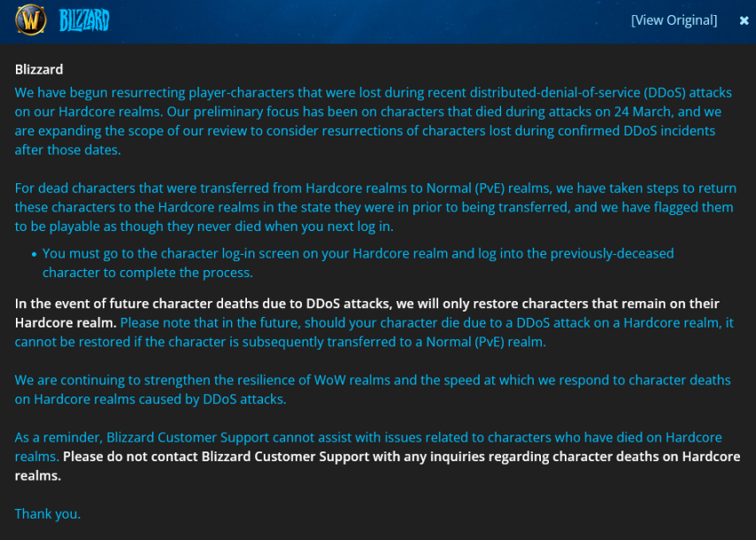This screenshot has height=540, width=756.
Task: Click the bullet dot before log-in instruction
Action: 34,254
